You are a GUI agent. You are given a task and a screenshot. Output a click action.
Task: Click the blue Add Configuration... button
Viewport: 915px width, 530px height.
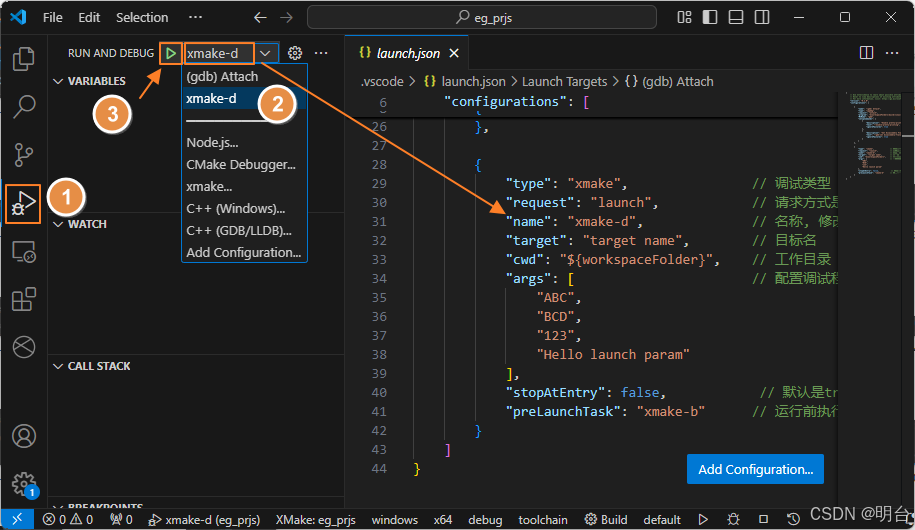pos(755,469)
